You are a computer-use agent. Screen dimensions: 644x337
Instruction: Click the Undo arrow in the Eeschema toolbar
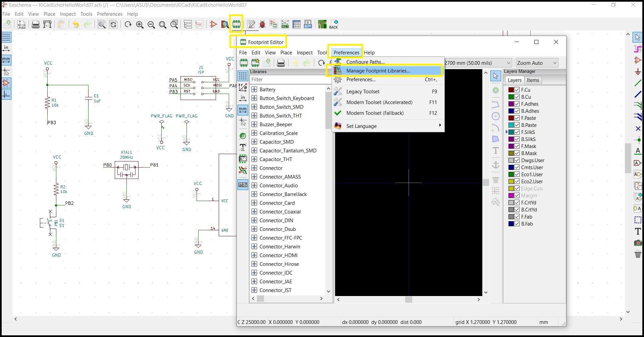pos(76,24)
